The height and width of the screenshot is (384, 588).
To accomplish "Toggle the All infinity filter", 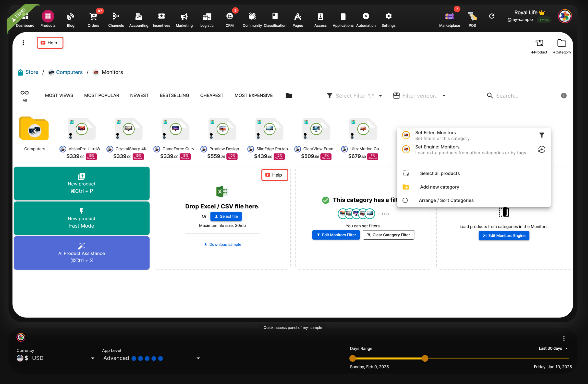I will (x=24, y=96).
